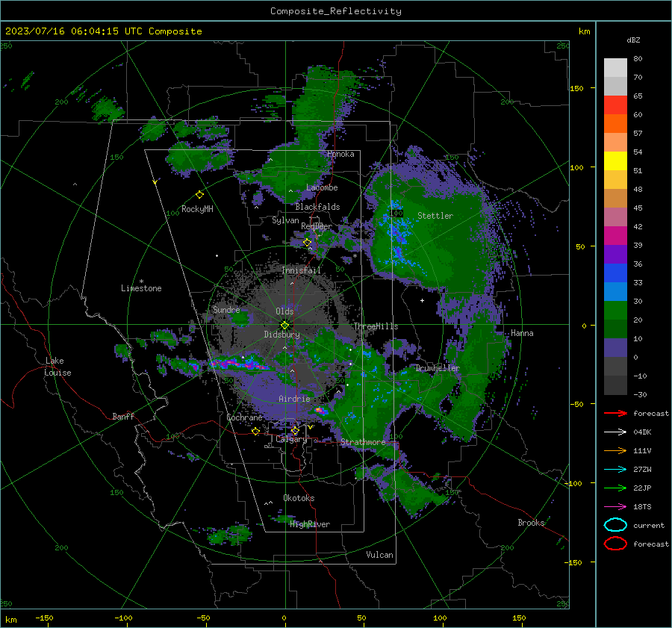
Task: Click the Sylvan town label
Action: 285,220
